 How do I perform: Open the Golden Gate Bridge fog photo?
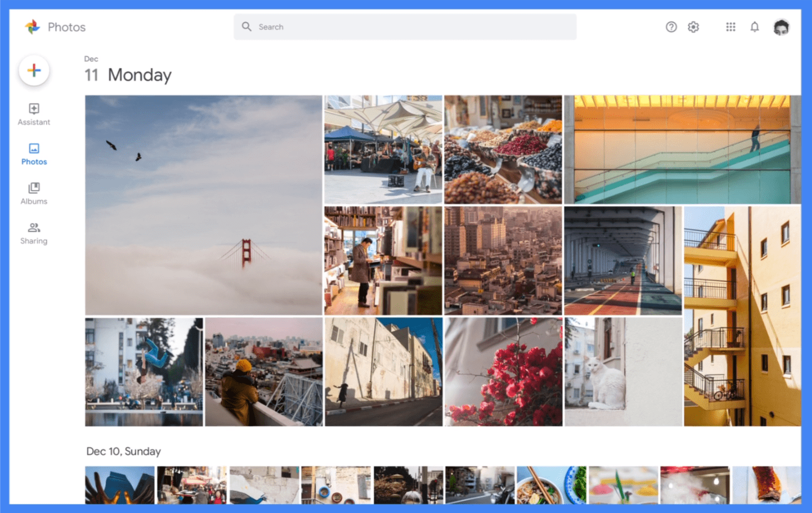[203, 205]
